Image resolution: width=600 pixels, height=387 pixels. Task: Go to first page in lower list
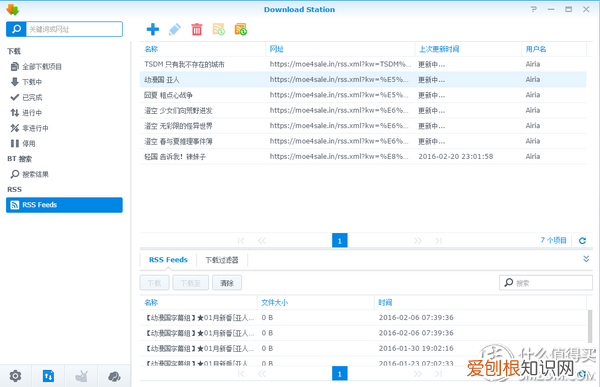(241, 374)
